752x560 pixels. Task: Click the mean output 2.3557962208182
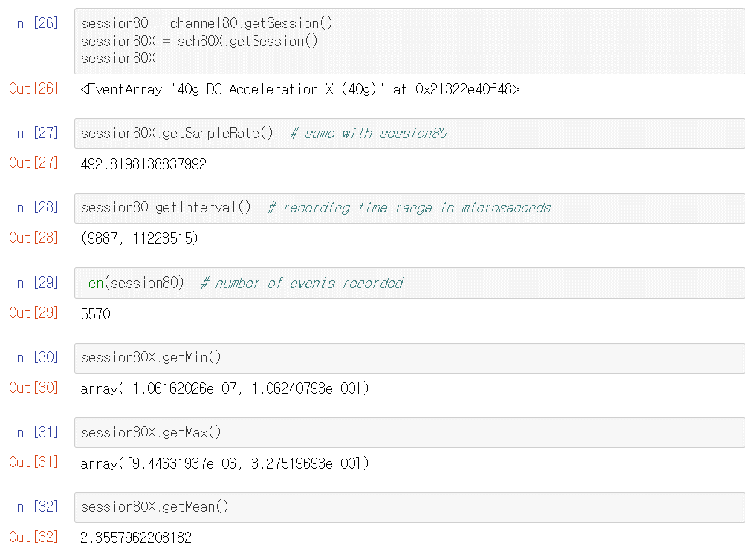coord(136,538)
